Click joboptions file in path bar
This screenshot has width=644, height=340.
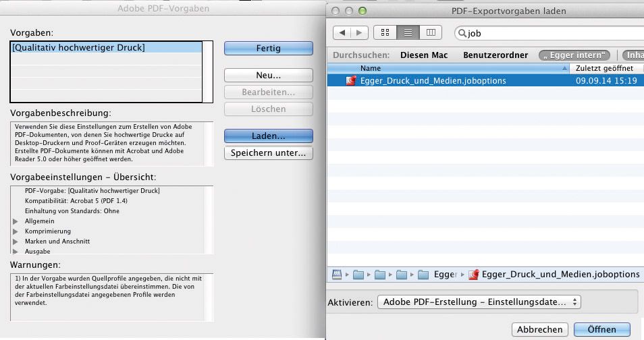click(x=554, y=275)
